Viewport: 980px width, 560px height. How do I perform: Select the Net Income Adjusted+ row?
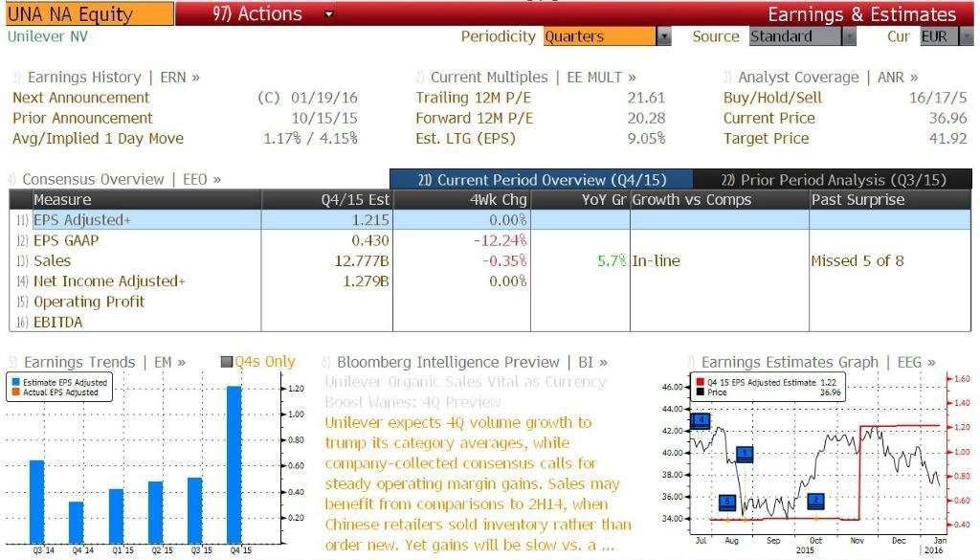point(490,281)
